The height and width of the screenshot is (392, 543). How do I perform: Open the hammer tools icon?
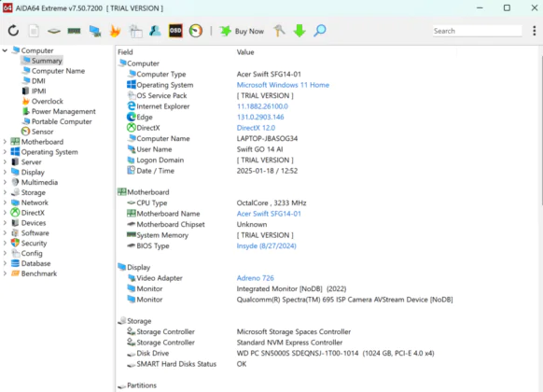[x=279, y=31]
